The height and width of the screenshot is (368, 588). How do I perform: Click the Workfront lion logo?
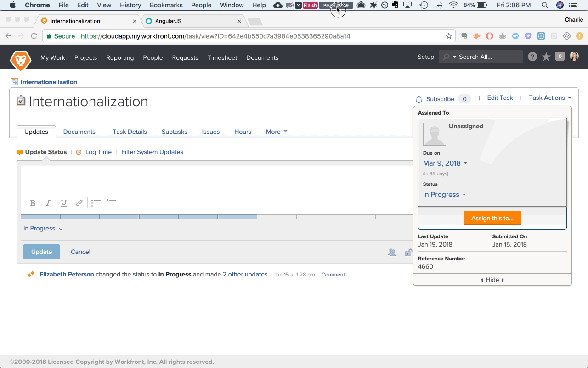coord(21,60)
